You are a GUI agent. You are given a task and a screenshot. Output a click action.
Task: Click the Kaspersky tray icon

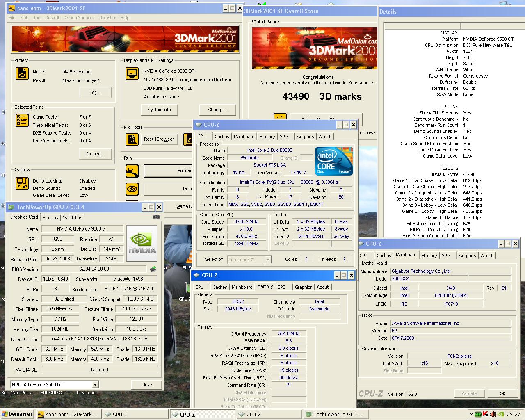[x=485, y=414]
